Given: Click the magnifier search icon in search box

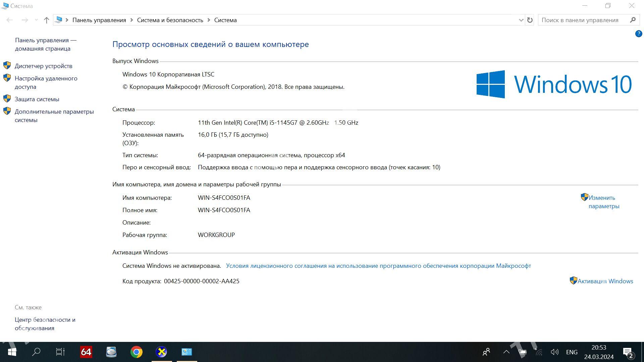Looking at the screenshot, I should point(633,20).
